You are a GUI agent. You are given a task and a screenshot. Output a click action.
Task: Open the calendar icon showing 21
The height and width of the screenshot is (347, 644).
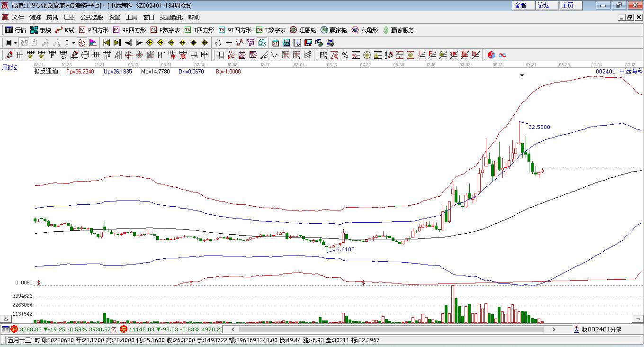[275, 43]
